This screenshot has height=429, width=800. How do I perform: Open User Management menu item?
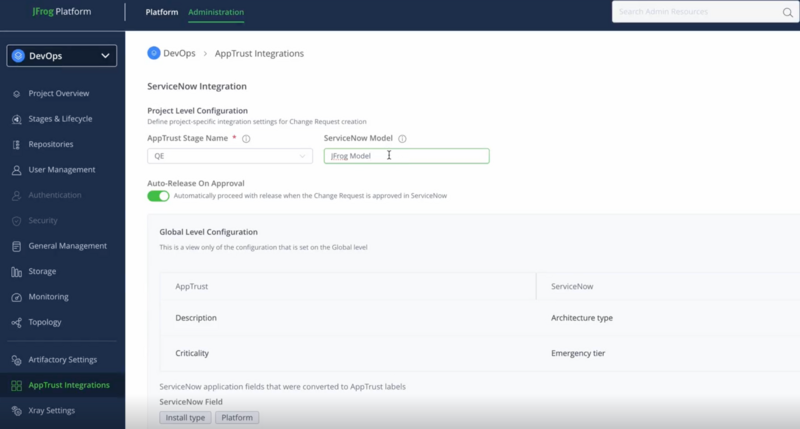point(62,170)
